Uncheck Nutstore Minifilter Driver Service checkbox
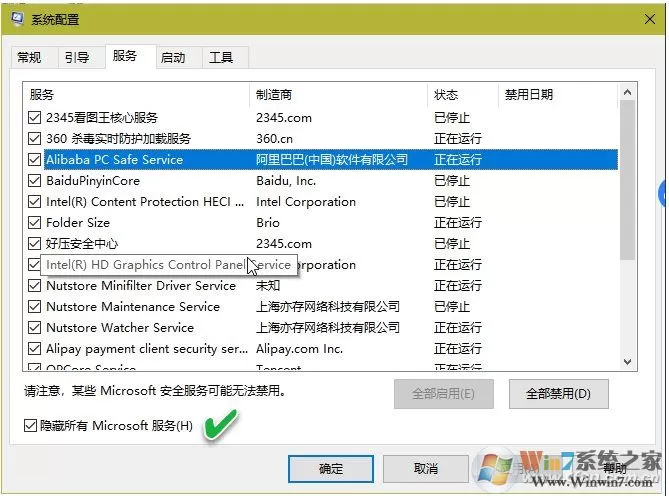This screenshot has height=496, width=669. (34, 285)
